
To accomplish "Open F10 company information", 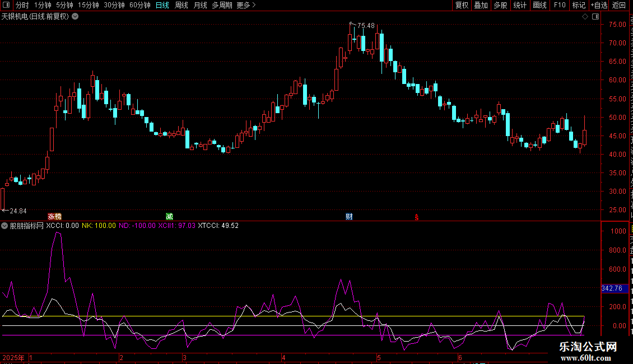I will [560, 5].
